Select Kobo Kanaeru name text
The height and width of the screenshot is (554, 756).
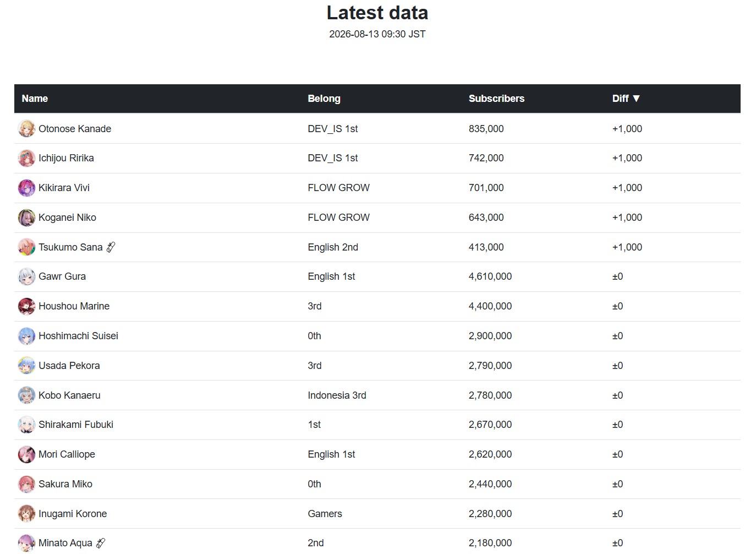pyautogui.click(x=69, y=395)
